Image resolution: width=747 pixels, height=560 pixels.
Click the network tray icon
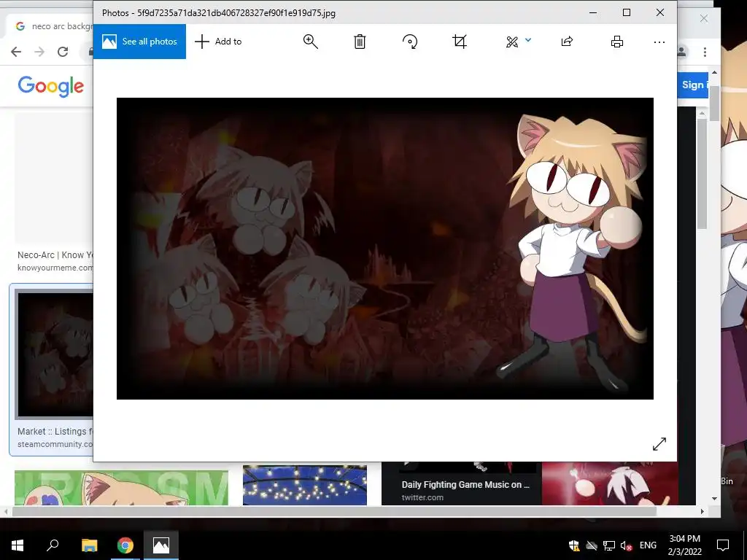pyautogui.click(x=609, y=545)
